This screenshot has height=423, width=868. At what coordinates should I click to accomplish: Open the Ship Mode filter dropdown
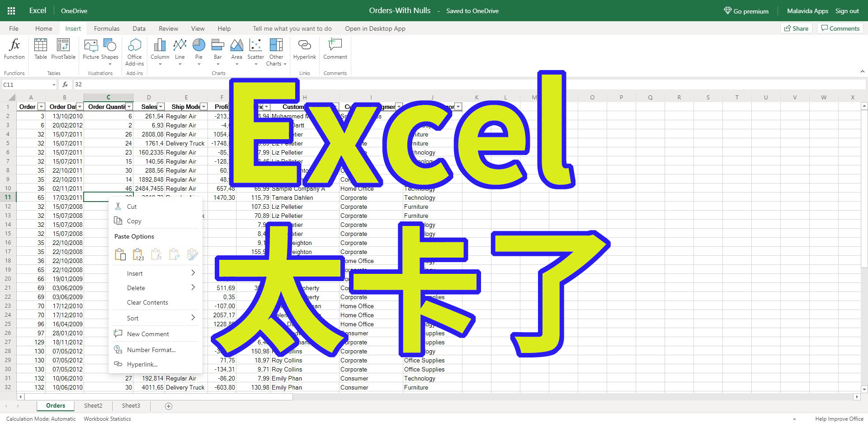[x=204, y=107]
